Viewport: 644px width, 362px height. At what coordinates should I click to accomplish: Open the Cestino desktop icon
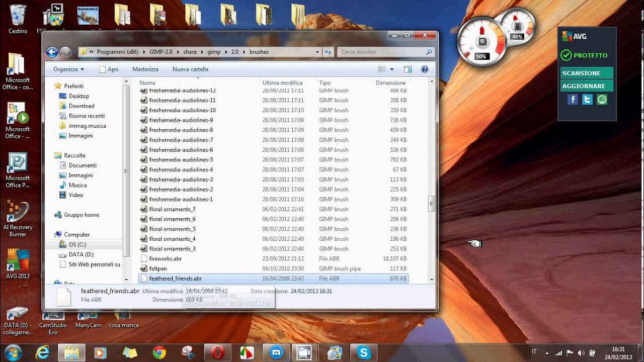[x=18, y=19]
